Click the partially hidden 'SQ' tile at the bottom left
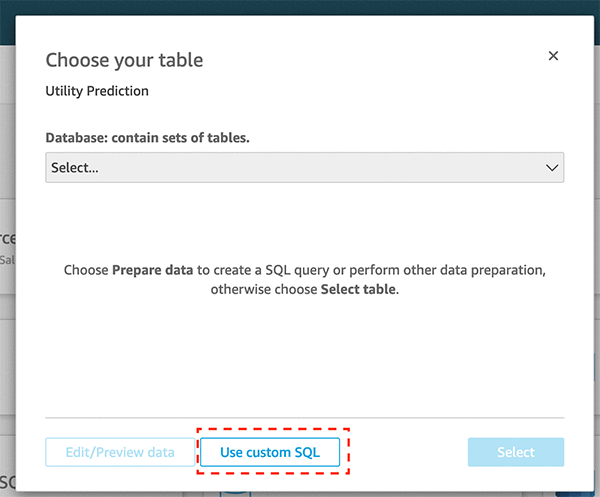Viewport: 600px width, 497px height. (8, 478)
